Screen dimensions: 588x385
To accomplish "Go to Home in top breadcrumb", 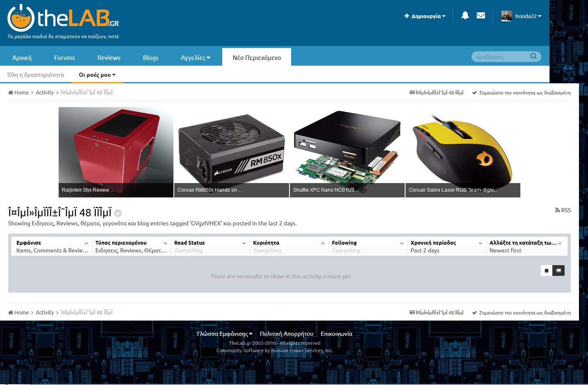I will (19, 93).
